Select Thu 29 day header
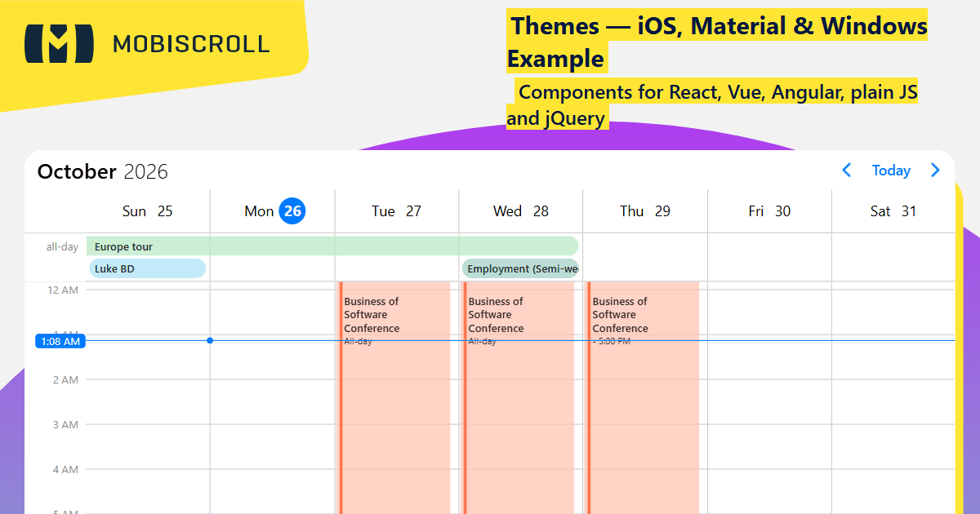The width and height of the screenshot is (980, 514). (x=645, y=211)
